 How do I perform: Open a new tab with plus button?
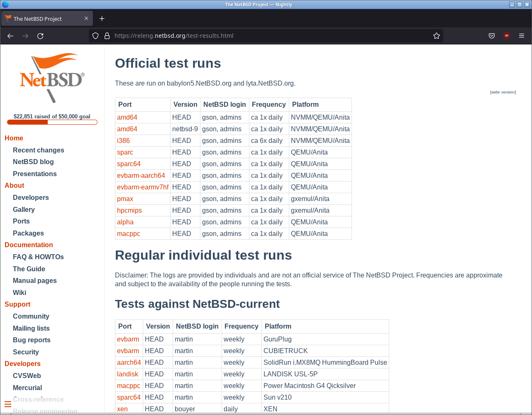pyautogui.click(x=102, y=19)
